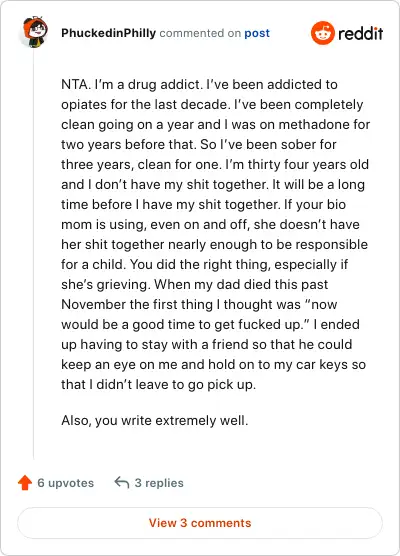The image size is (400, 556).
Task: Follow the blue "post" link
Action: (257, 33)
